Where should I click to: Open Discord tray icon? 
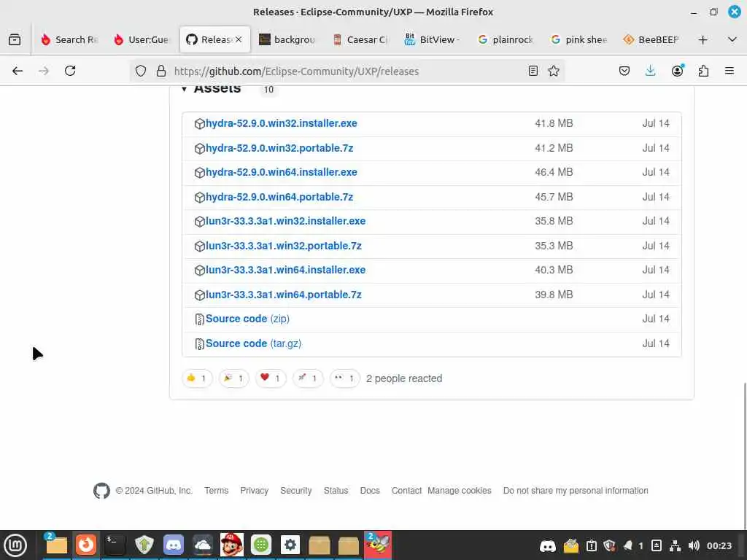click(x=548, y=545)
